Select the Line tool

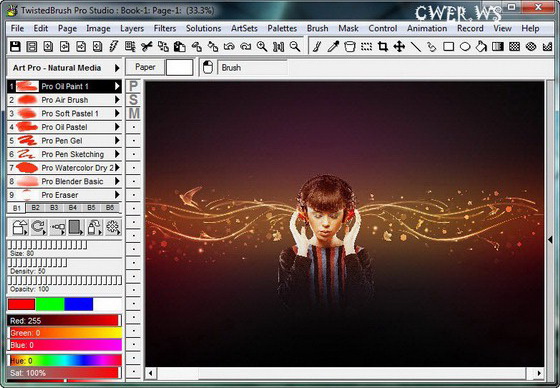tap(415, 46)
